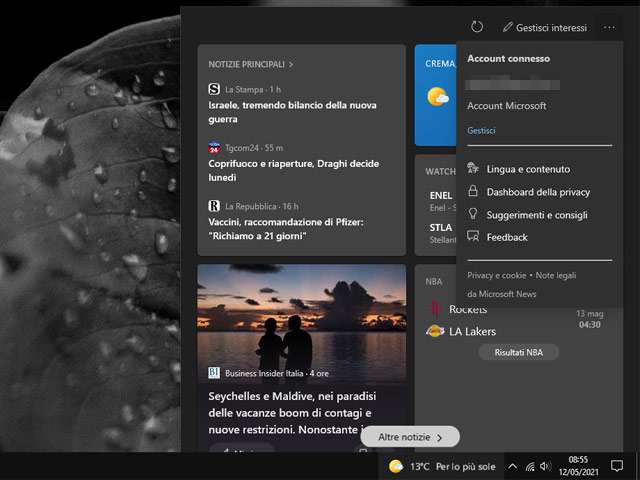
Task: Open the three-dot more options menu
Action: point(610,28)
